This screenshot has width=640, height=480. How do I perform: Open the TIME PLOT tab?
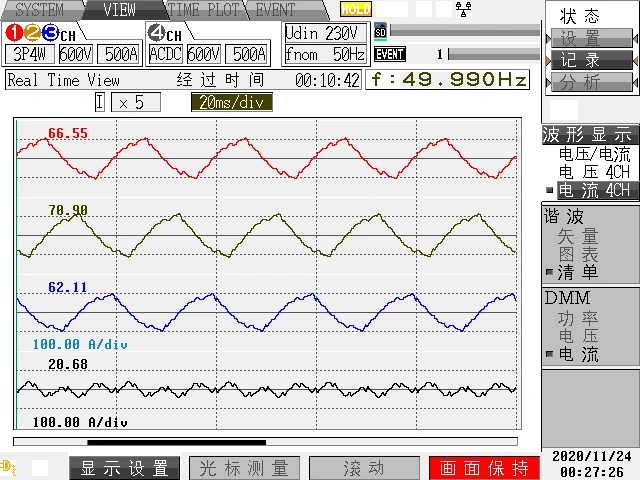pyautogui.click(x=203, y=10)
